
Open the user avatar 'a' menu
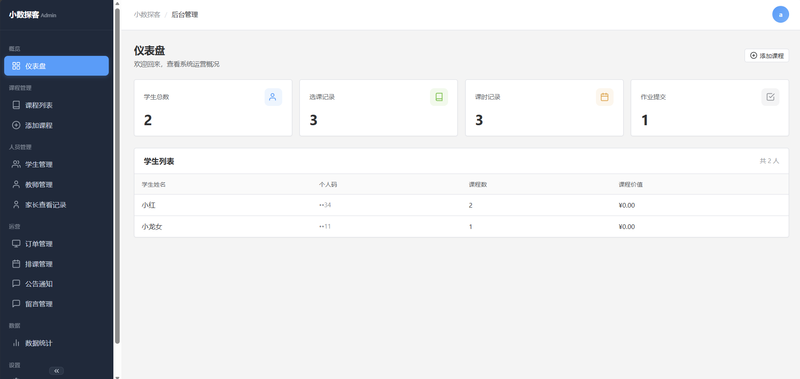pyautogui.click(x=780, y=14)
